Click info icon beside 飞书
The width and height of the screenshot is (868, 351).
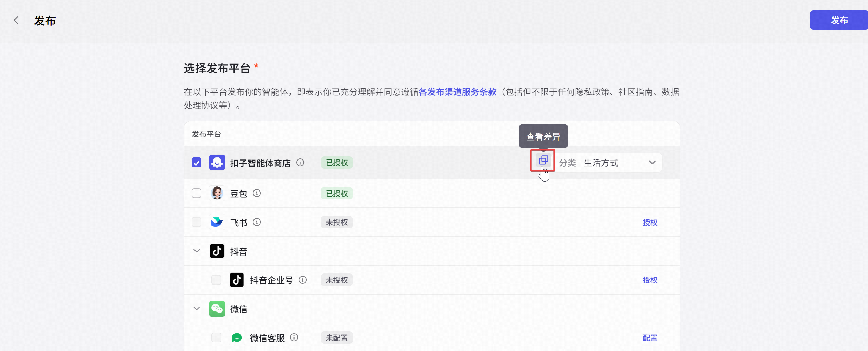257,222
